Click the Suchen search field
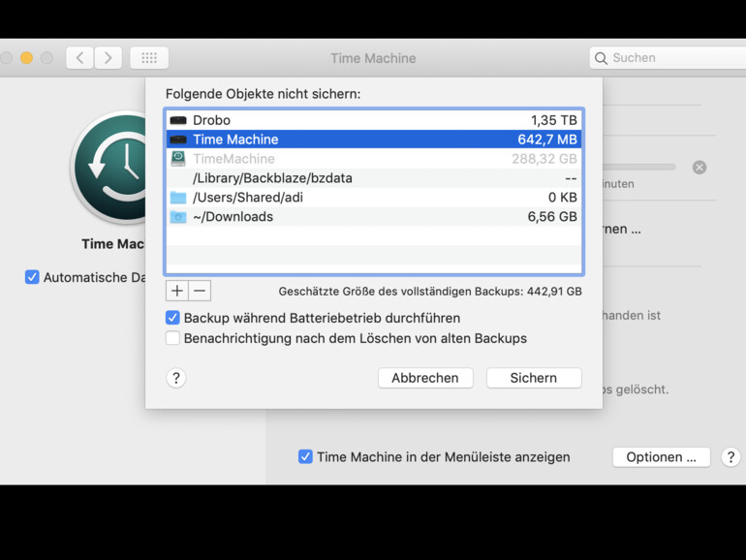This screenshot has height=560, width=746. (x=668, y=58)
